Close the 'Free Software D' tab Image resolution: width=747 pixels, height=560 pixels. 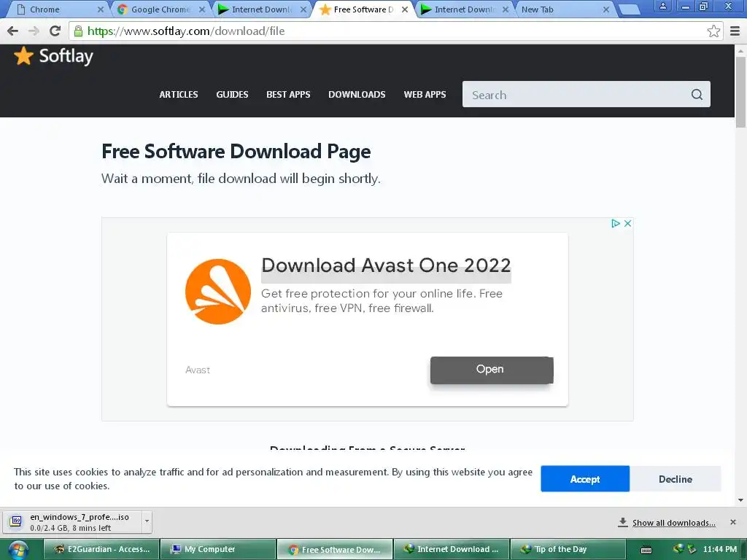click(x=404, y=9)
